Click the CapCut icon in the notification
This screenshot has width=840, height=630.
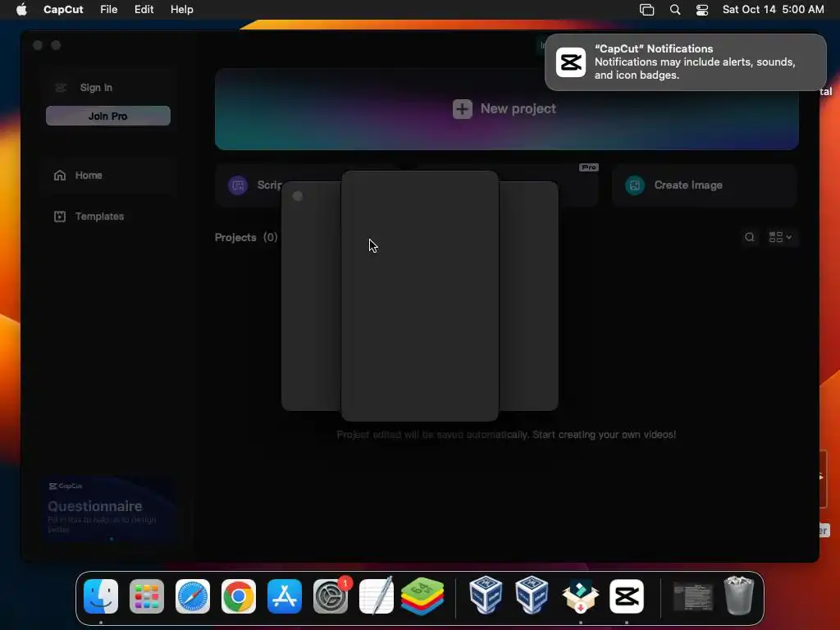(x=571, y=62)
